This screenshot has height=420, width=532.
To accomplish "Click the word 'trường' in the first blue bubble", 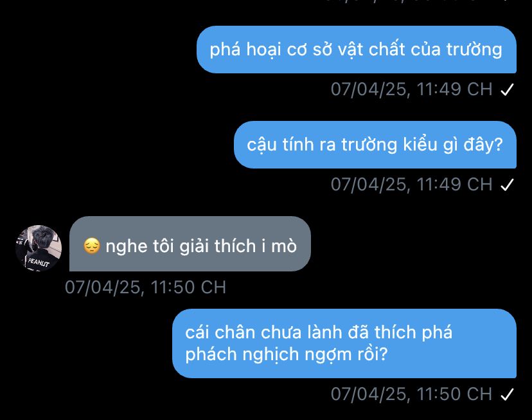I will tap(474, 50).
